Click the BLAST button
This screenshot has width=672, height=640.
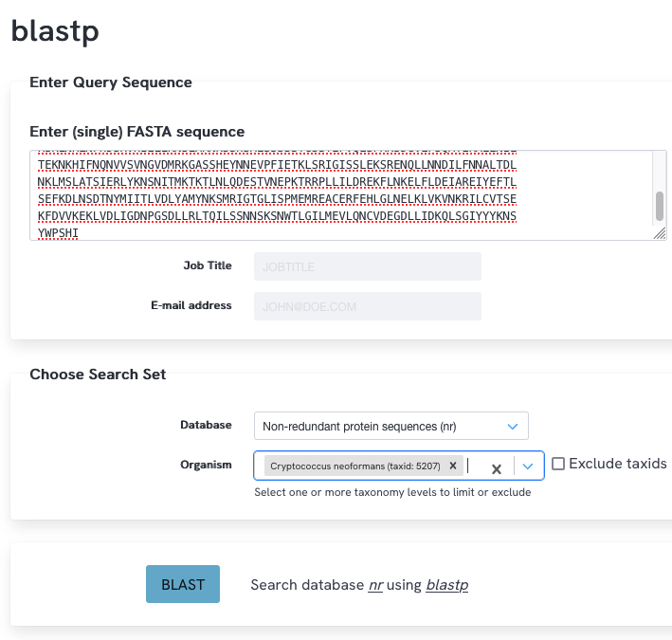click(x=183, y=584)
